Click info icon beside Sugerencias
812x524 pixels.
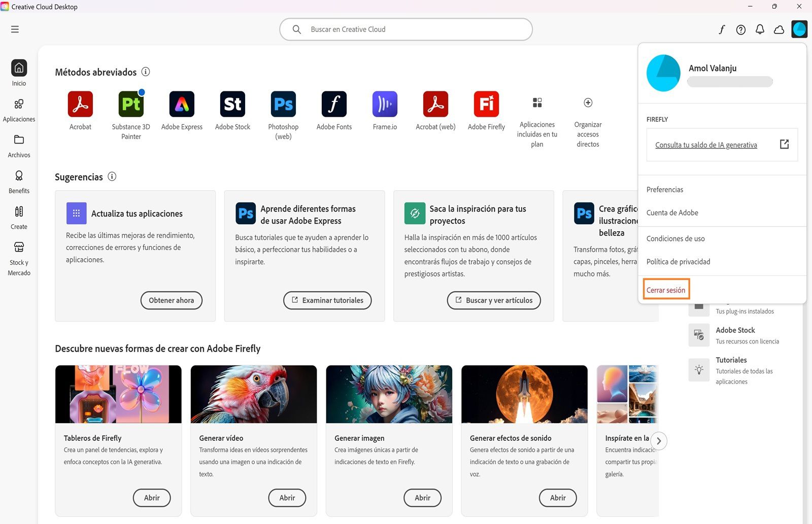112,177
